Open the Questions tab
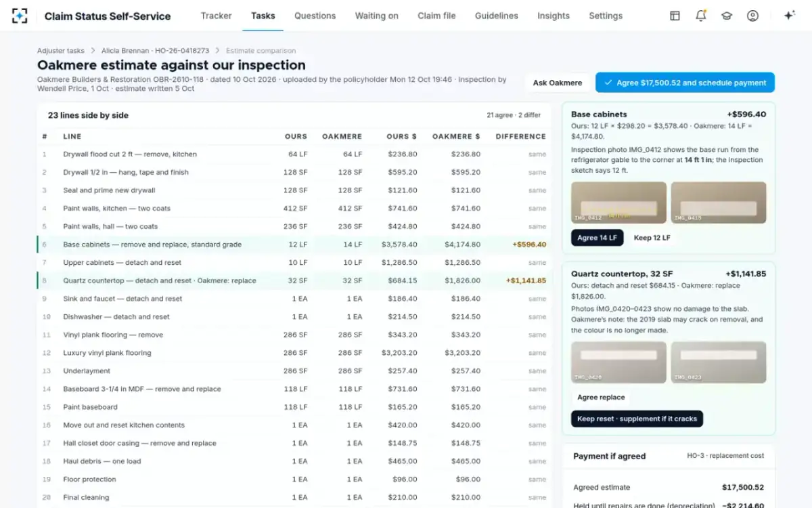 tap(315, 16)
